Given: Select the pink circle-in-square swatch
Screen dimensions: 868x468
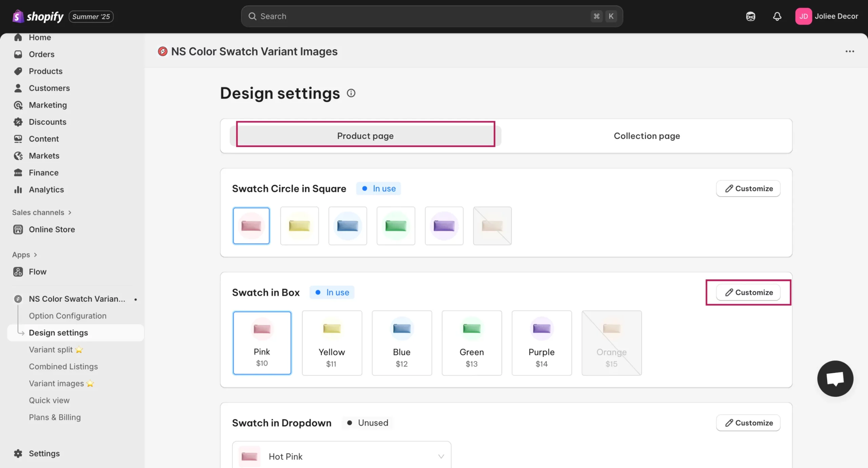Looking at the screenshot, I should 251,226.
